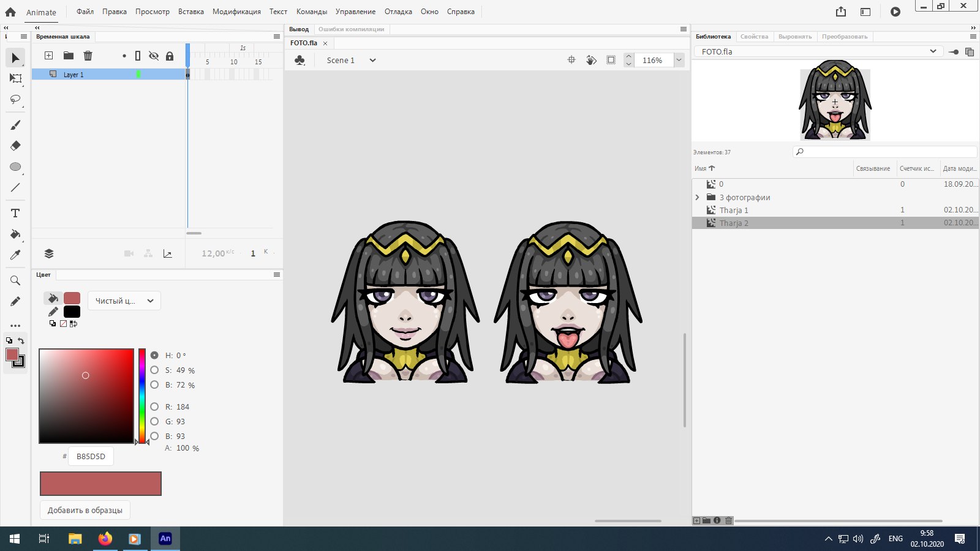This screenshot has height=551, width=980.
Task: Click the Test Movie play button
Action: click(895, 12)
